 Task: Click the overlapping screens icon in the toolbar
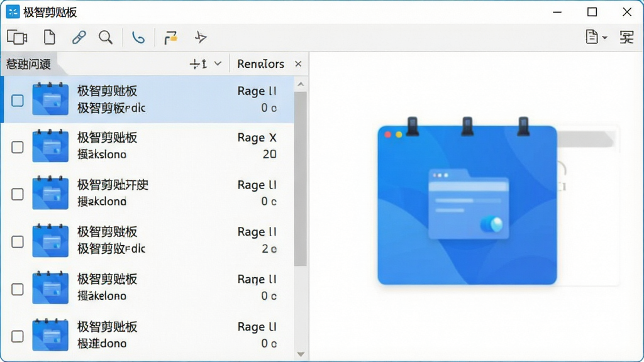click(17, 37)
